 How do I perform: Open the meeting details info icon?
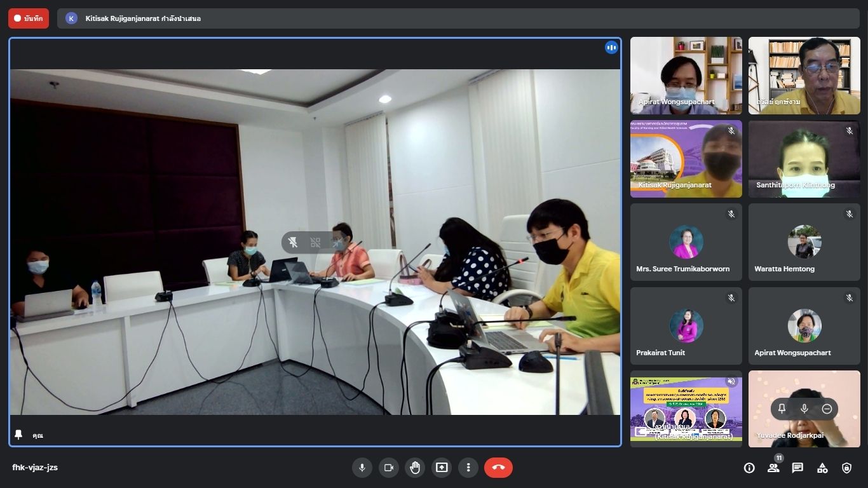click(749, 468)
